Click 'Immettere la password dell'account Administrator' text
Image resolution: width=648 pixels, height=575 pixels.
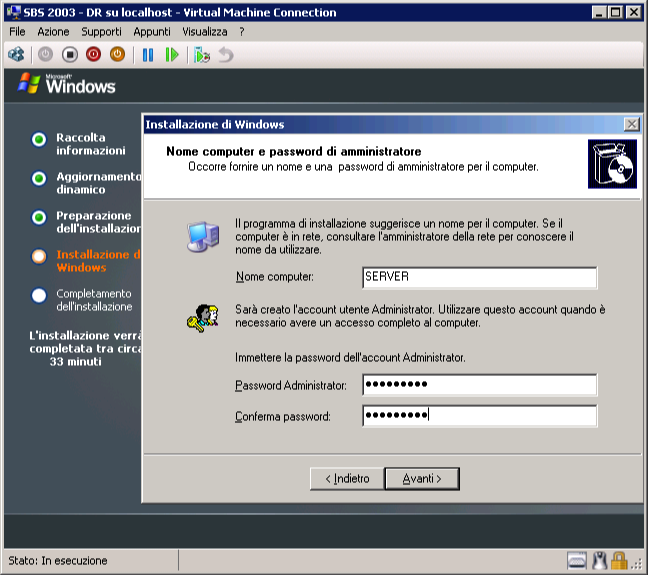(x=350, y=358)
